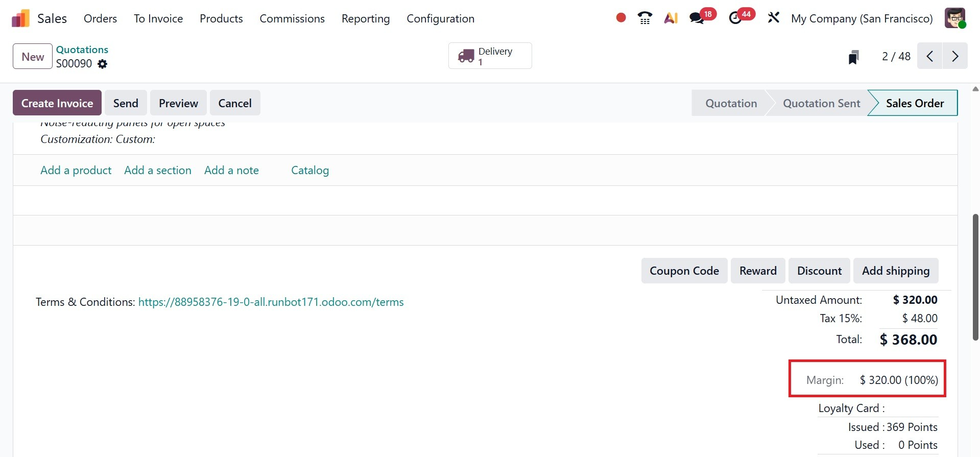Click the Quotations breadcrumb link

tap(82, 50)
